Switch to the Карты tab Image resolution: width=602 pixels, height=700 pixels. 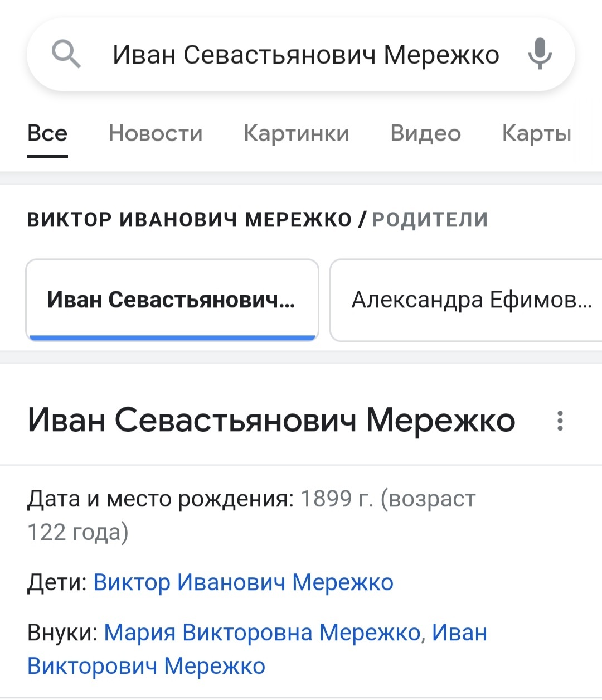pyautogui.click(x=536, y=134)
